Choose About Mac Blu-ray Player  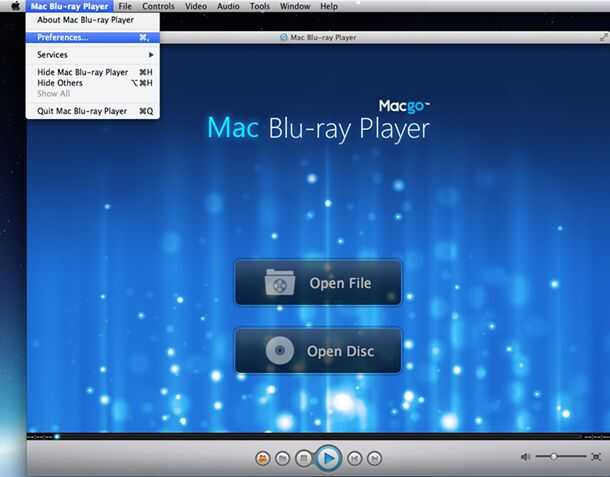[93, 20]
